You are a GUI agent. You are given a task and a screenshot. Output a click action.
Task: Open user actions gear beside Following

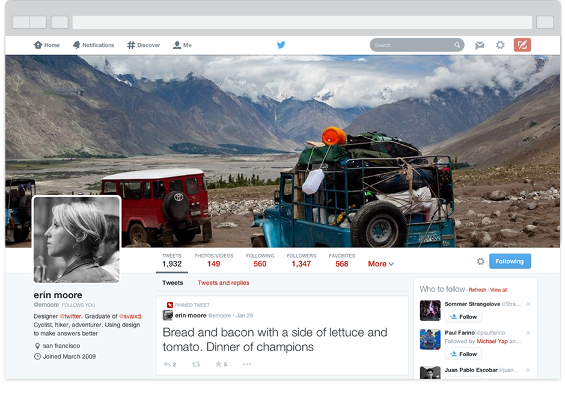pos(480,261)
